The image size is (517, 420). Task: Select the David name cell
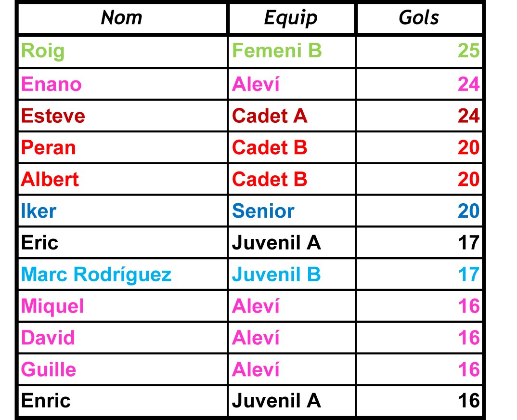(x=123, y=338)
